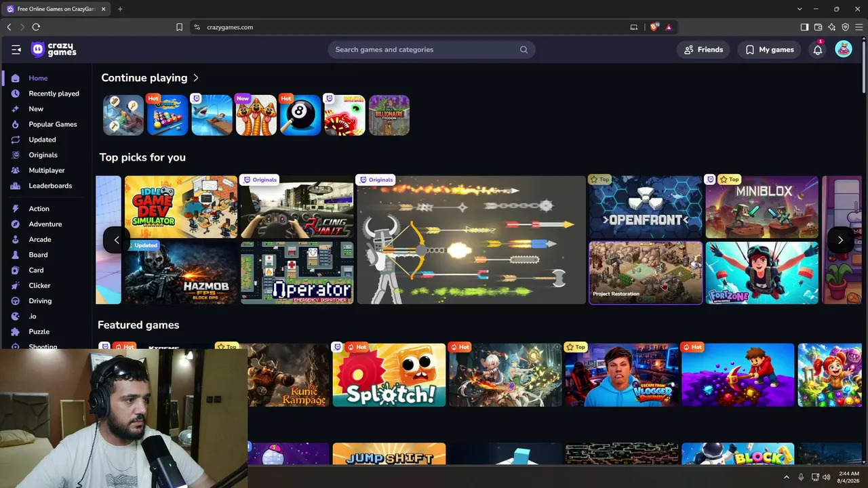Toggle the browser sidebar panel icon
The height and width of the screenshot is (488, 868).
(x=804, y=27)
